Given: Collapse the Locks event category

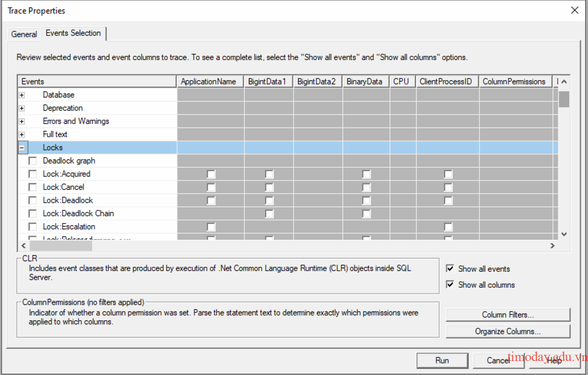Looking at the screenshot, I should click(22, 148).
